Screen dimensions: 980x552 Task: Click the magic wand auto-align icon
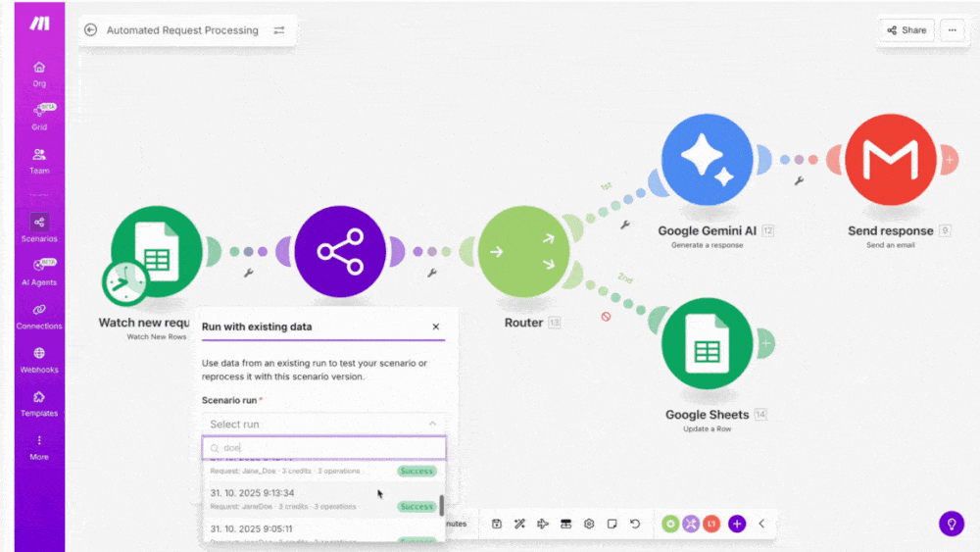click(x=519, y=524)
